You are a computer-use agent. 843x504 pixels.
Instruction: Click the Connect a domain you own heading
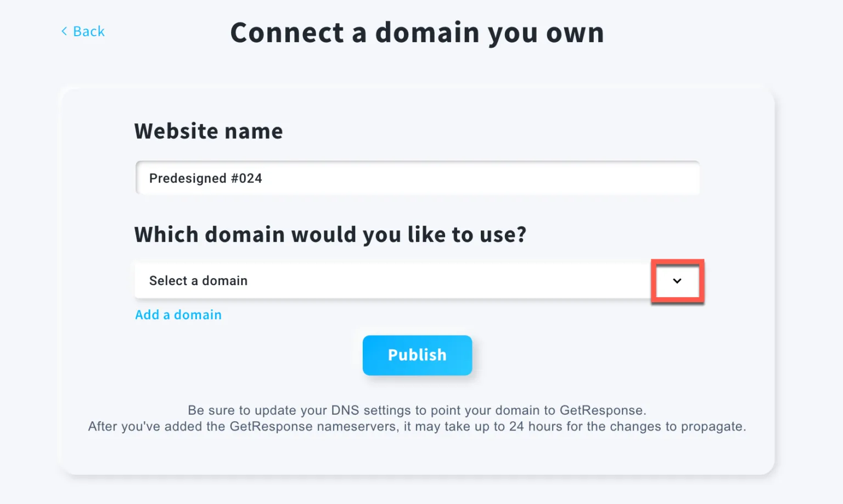coord(417,33)
